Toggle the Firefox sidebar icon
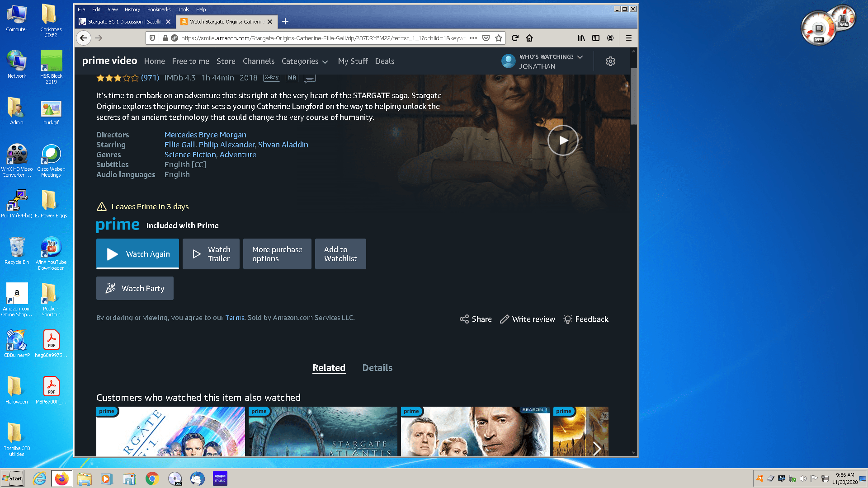Image resolution: width=868 pixels, height=488 pixels. pyautogui.click(x=596, y=38)
